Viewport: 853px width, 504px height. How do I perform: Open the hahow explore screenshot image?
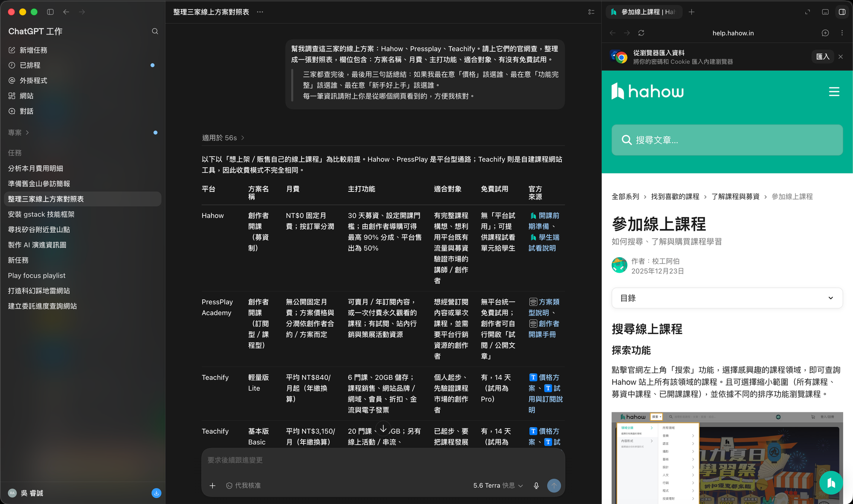pyautogui.click(x=727, y=458)
